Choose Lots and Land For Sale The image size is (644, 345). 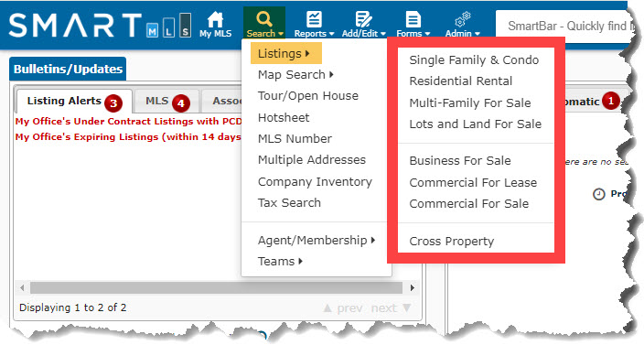[x=475, y=124]
